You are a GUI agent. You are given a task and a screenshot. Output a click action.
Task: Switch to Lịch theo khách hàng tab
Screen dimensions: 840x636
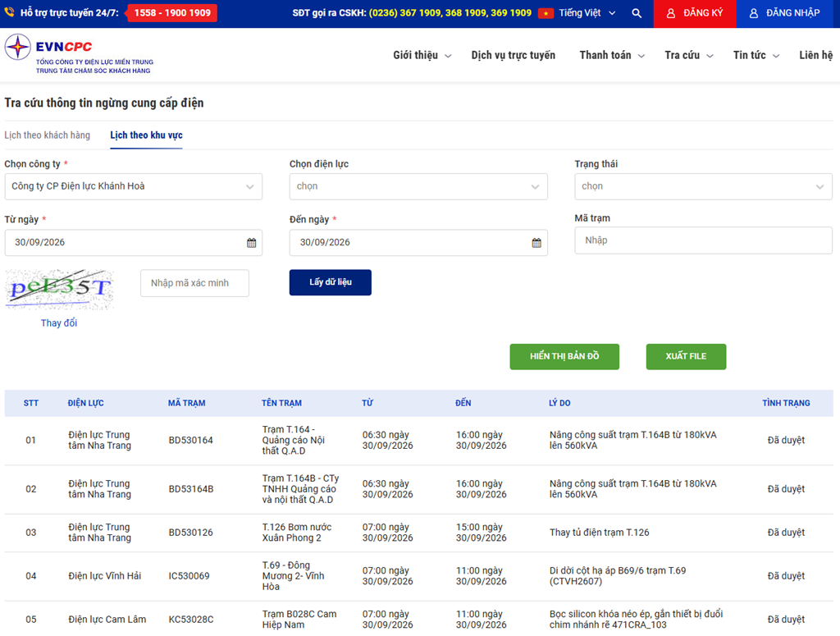[x=47, y=135]
